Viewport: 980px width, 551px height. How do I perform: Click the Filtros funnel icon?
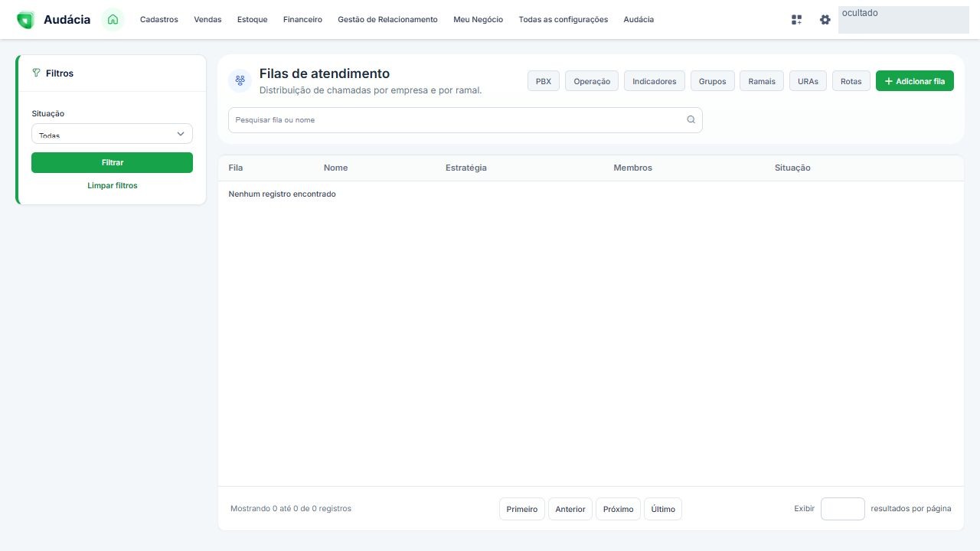point(36,73)
